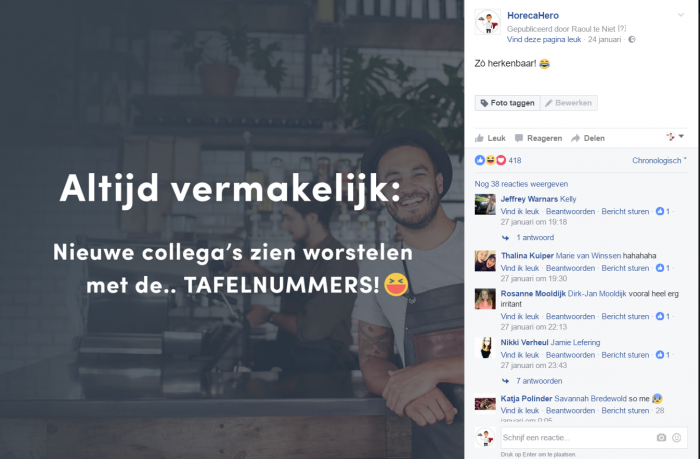Click in the Schrijf een reactie field
The height and width of the screenshot is (459, 700).
coord(578,438)
